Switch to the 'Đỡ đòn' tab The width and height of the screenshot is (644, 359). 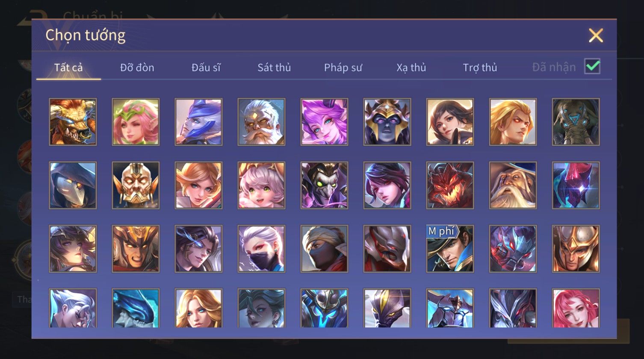(137, 68)
